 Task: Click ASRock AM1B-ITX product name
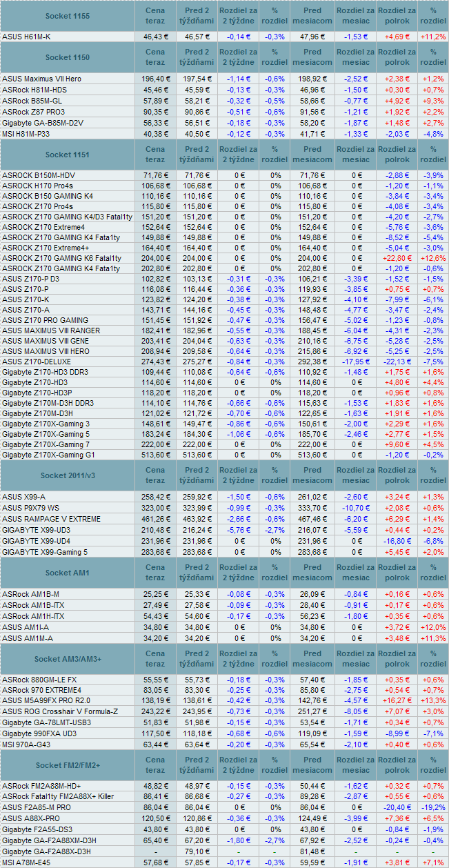pyautogui.click(x=32, y=604)
